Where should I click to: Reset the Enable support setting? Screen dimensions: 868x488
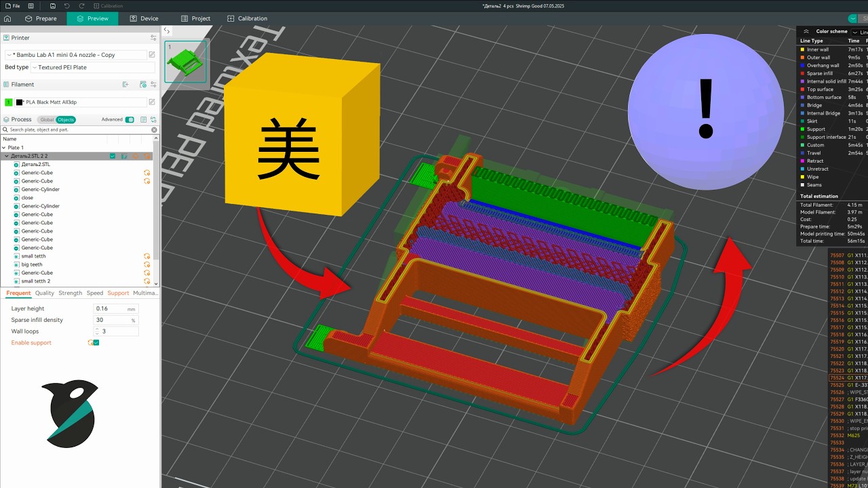click(90, 343)
